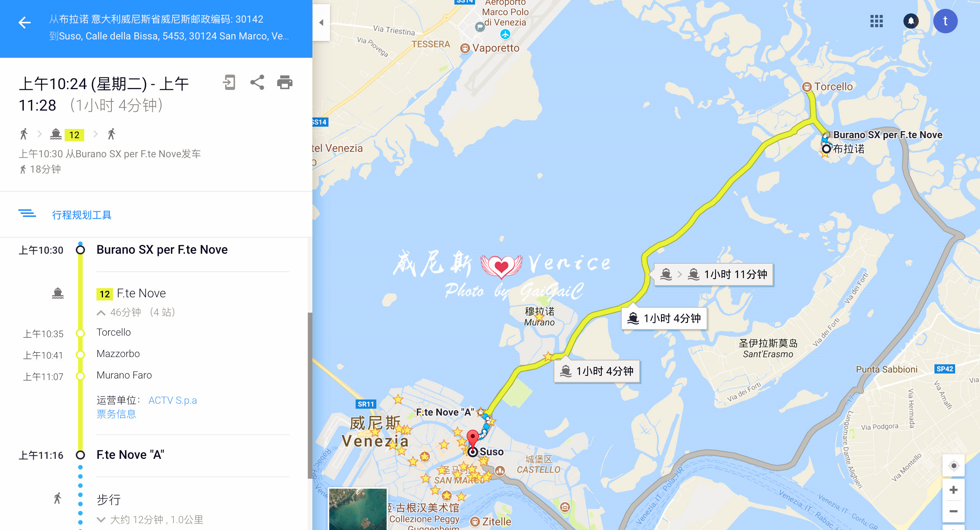Open ACTV S.p.a operator link
The width and height of the screenshot is (980, 530).
click(173, 400)
